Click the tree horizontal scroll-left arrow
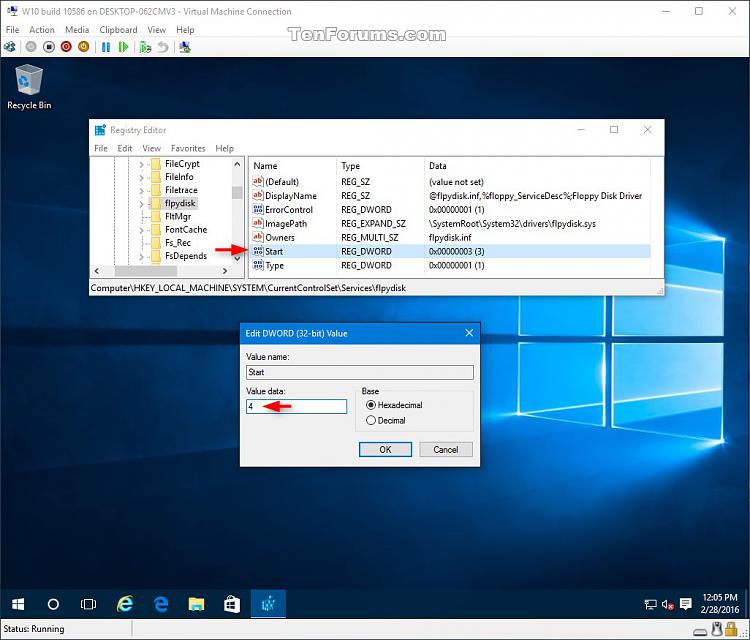The width and height of the screenshot is (750, 640). pos(97,271)
